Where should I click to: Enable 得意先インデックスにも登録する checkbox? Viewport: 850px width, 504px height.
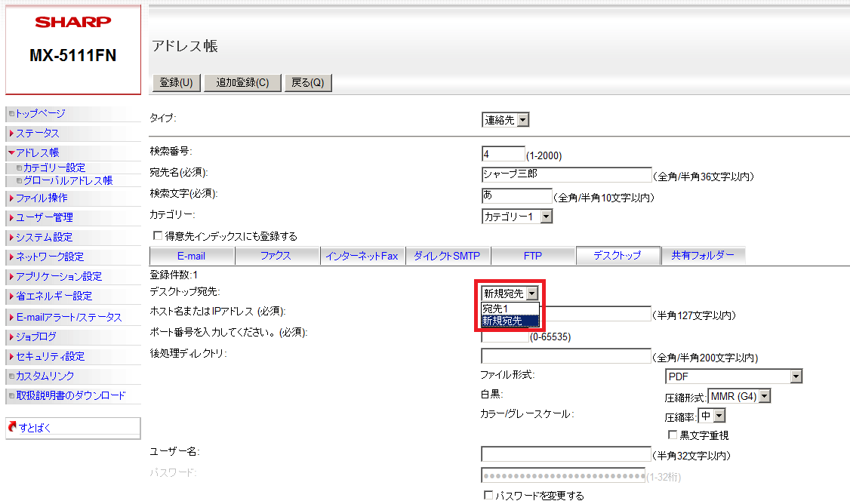click(x=158, y=236)
